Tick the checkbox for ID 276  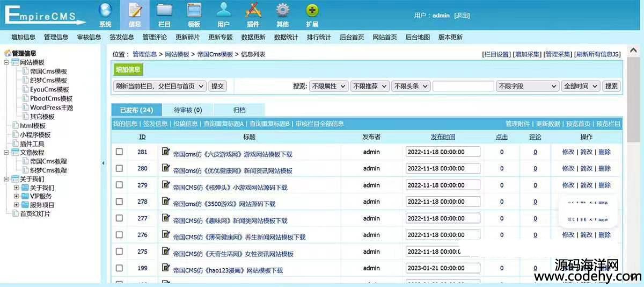(119, 235)
